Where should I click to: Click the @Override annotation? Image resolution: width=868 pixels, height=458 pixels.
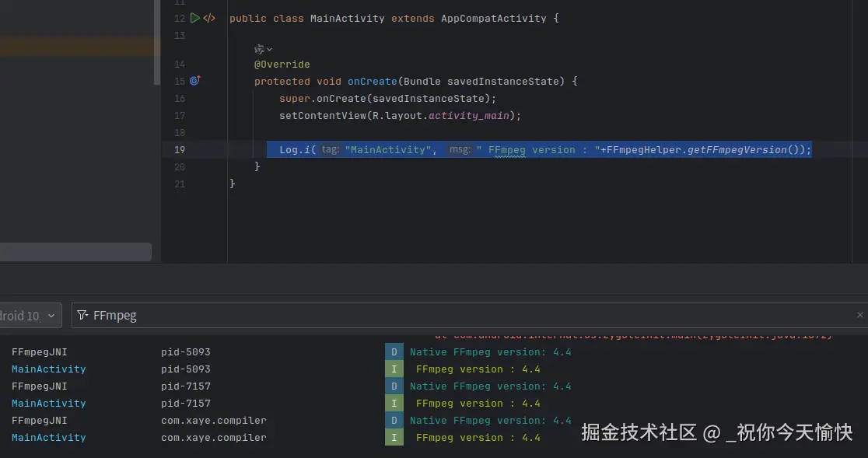click(x=282, y=65)
